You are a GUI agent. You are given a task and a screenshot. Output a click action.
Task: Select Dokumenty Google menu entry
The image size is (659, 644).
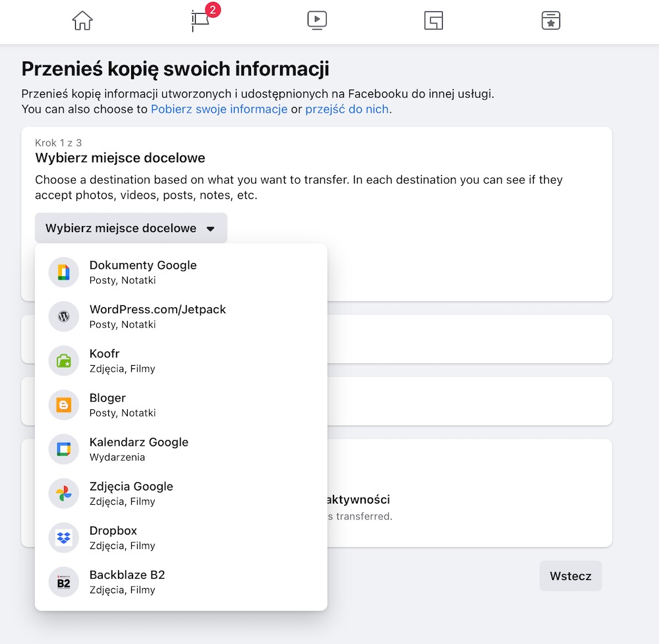[x=181, y=272]
